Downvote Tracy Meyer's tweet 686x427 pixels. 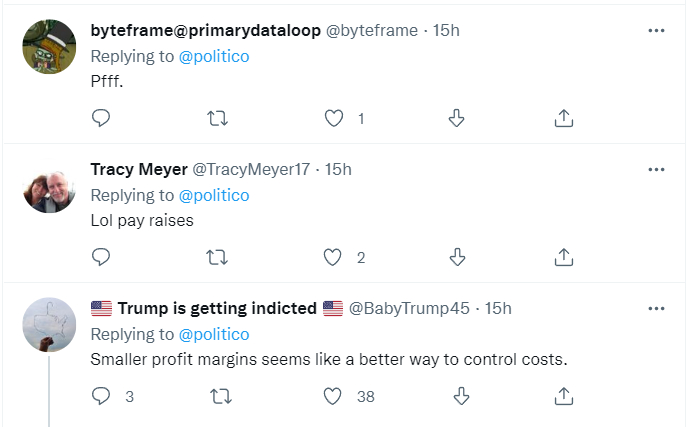pyautogui.click(x=457, y=257)
